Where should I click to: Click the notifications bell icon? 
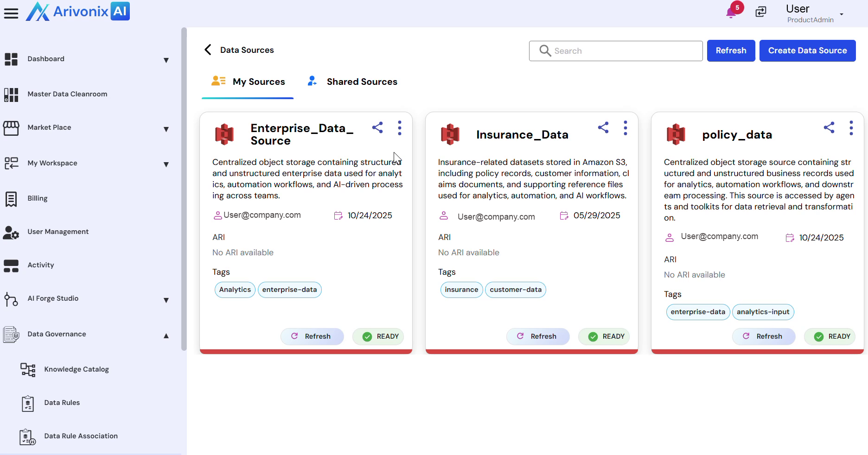pos(731,13)
